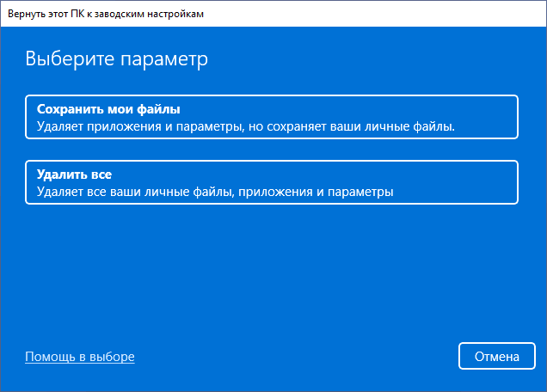Choose the "Сохранить мои файлы" option
This screenshot has width=547, height=392.
point(271,117)
